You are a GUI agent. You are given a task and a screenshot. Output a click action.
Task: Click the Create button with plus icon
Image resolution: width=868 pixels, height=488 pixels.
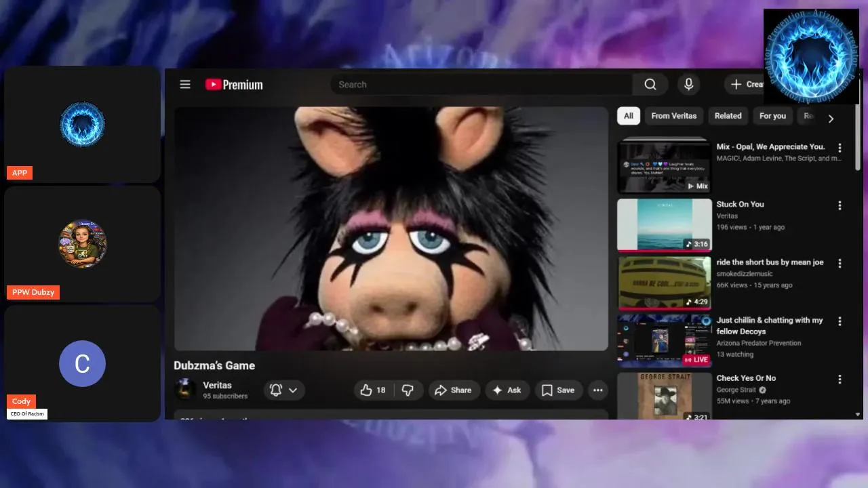(746, 84)
